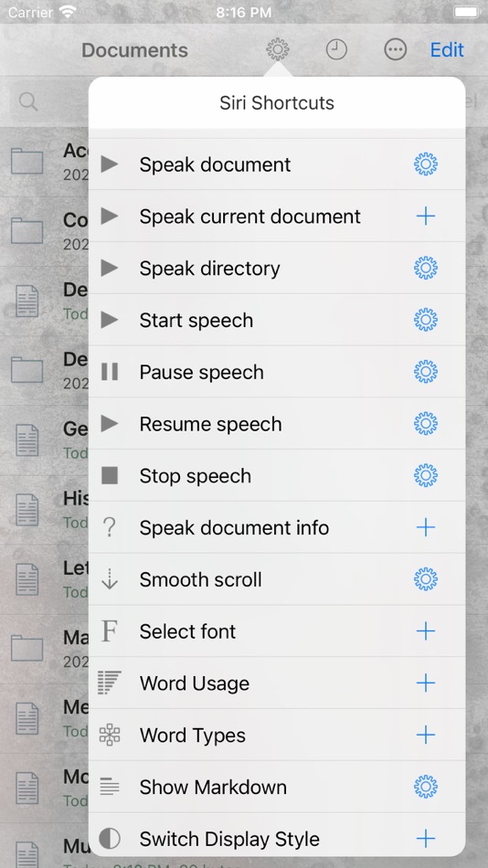
Task: Choose the Speak document info entry
Action: coord(277,527)
